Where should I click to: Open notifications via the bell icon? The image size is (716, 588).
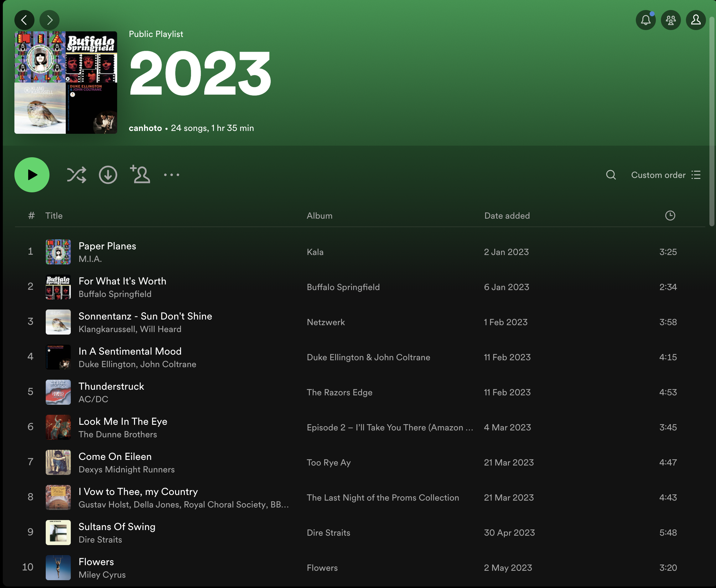(x=646, y=20)
